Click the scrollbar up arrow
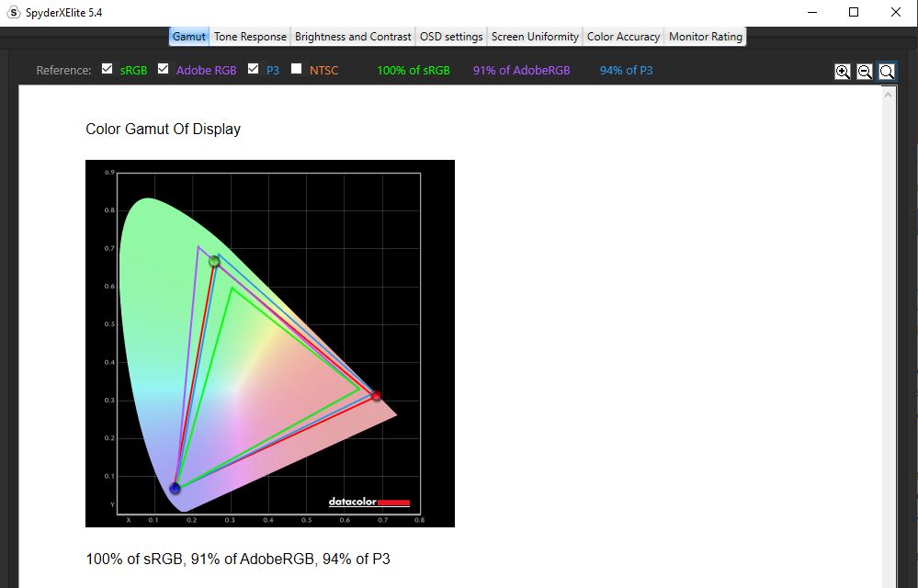Screen dimensions: 918x588 coord(889,94)
